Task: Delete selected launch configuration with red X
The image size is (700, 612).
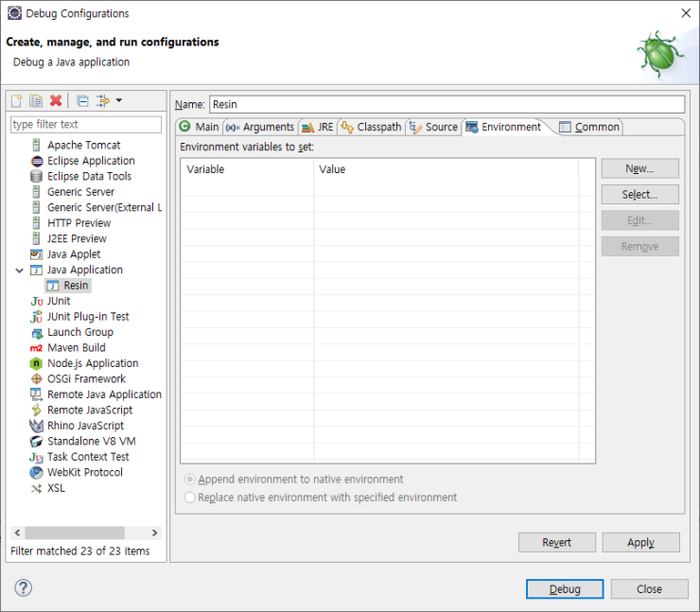Action: (56, 101)
